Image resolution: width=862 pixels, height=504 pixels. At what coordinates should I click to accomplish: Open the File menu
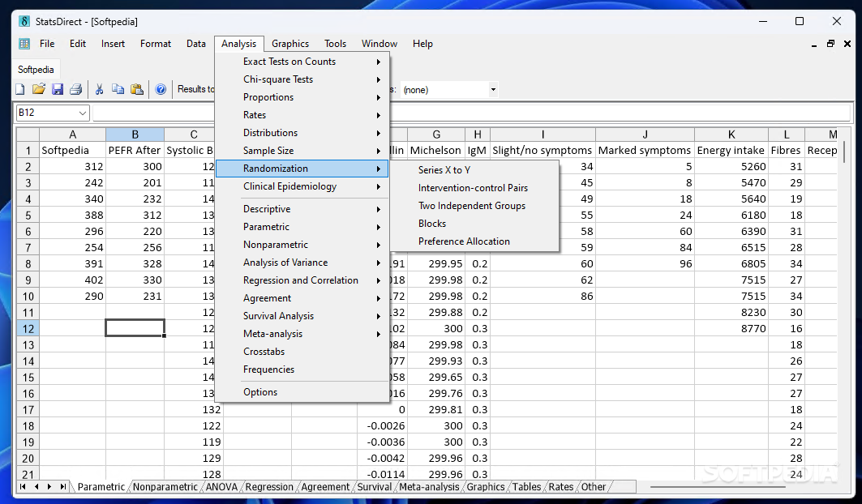[47, 44]
